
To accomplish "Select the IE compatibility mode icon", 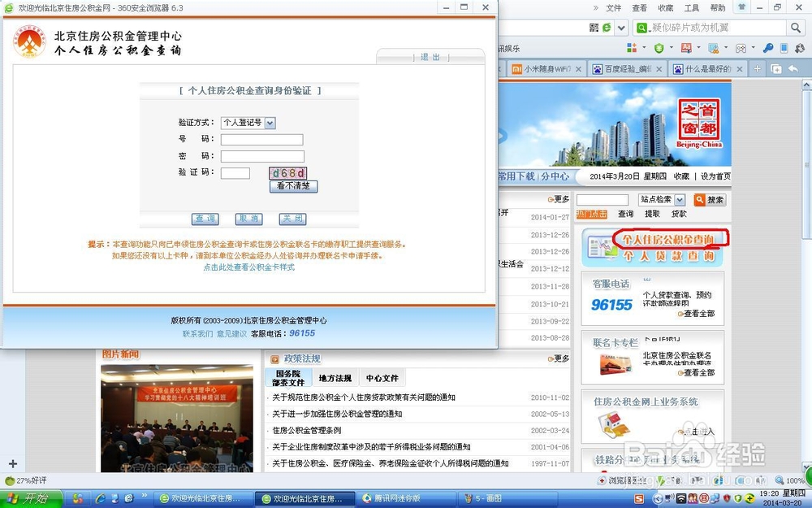I will tap(607, 27).
